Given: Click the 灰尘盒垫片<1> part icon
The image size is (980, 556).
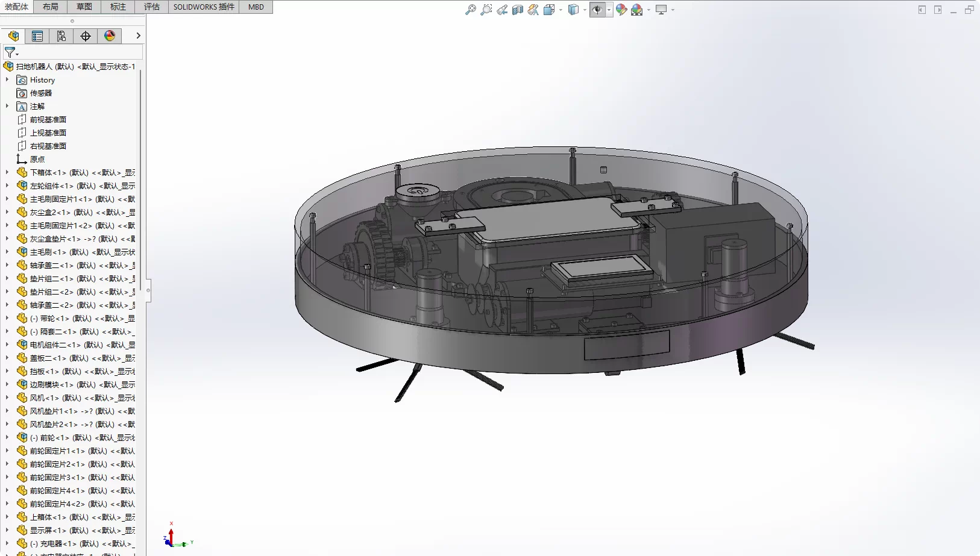Looking at the screenshot, I should coord(22,239).
